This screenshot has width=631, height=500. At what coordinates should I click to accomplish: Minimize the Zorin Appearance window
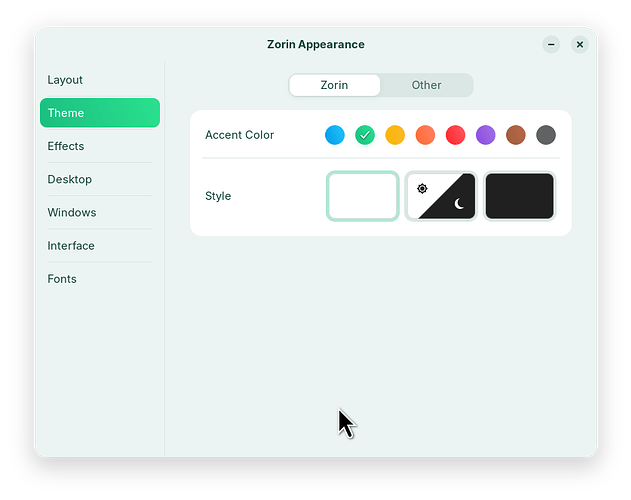(551, 44)
